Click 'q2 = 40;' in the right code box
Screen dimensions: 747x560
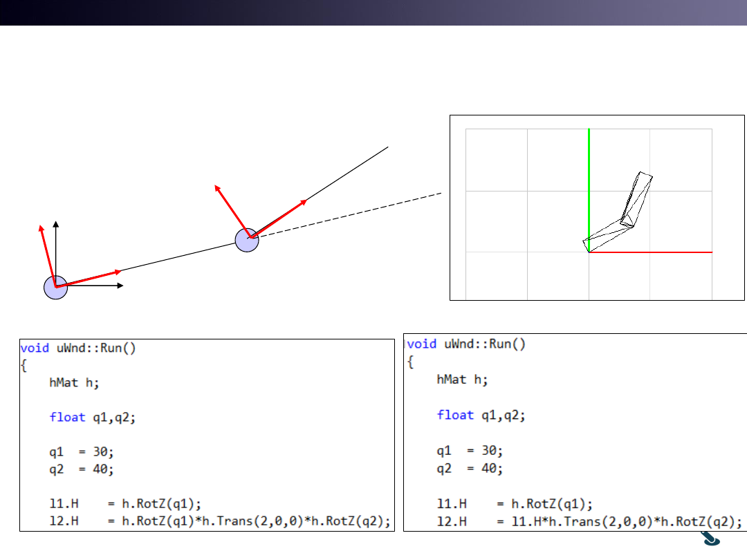pos(469,468)
